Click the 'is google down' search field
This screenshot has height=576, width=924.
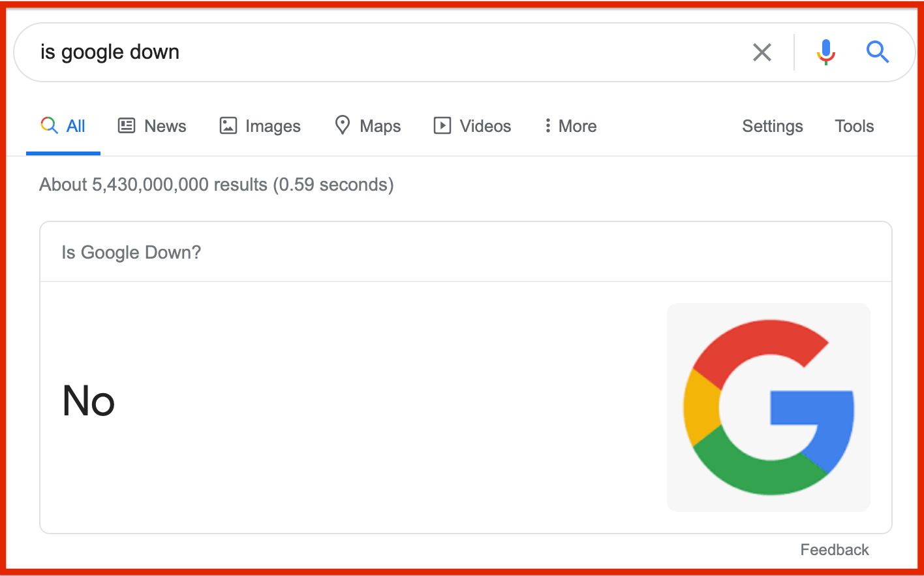point(392,52)
